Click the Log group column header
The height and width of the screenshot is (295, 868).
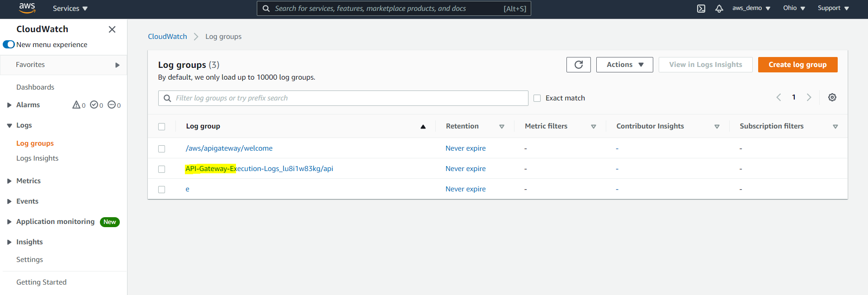[x=203, y=126]
